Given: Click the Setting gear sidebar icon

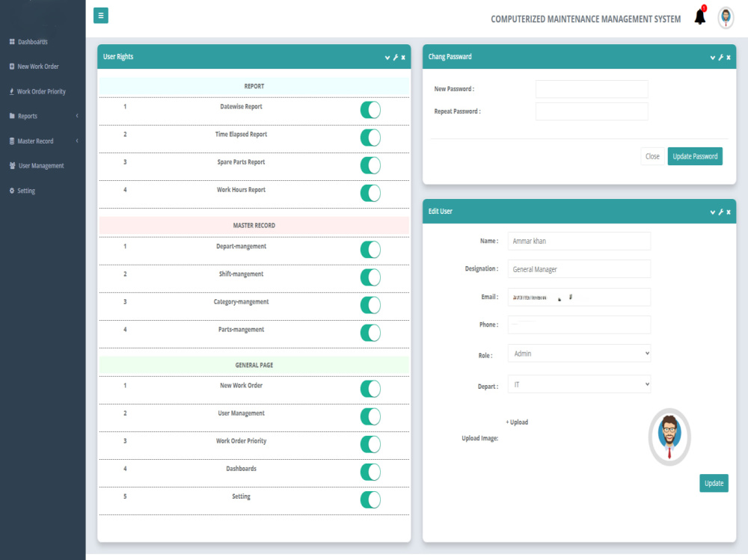Looking at the screenshot, I should click(x=12, y=191).
